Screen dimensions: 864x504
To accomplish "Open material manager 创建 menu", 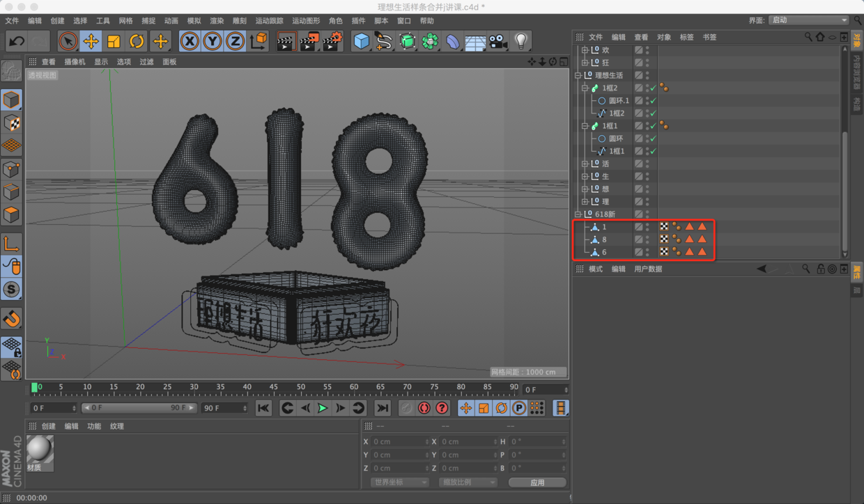I will point(48,426).
